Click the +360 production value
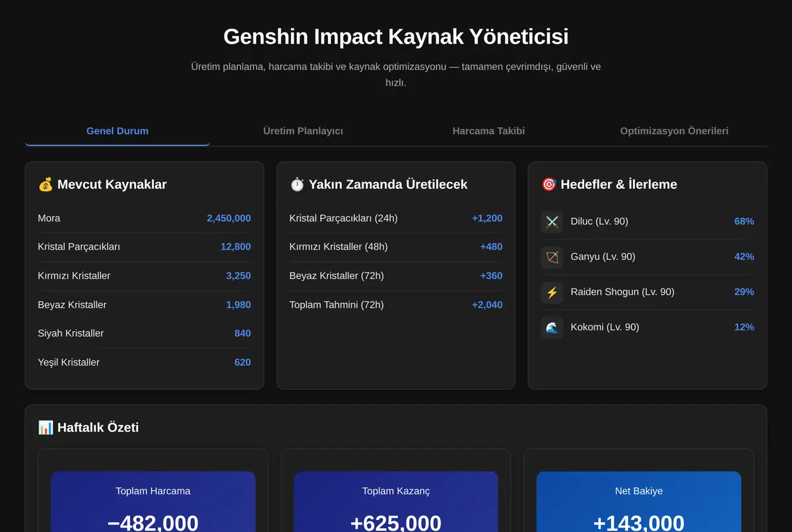This screenshot has height=532, width=792. (491, 276)
